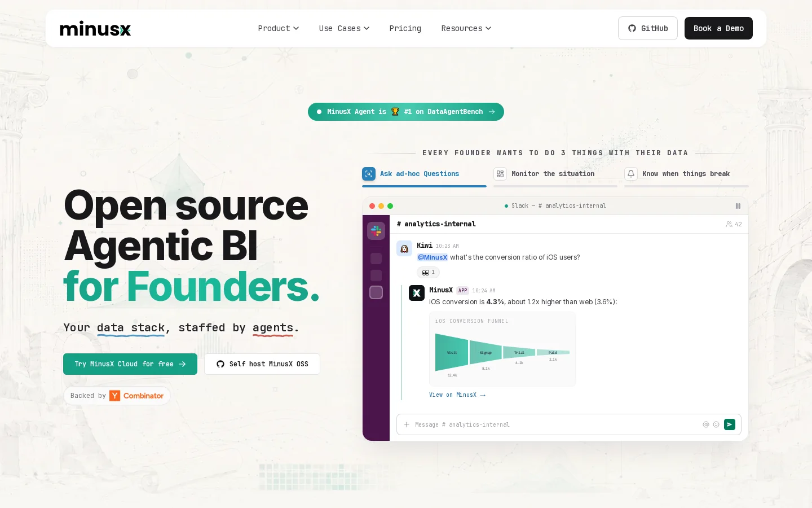Screen dimensions: 812x508
Task: Click the green window maximize dot
Action: click(390, 206)
